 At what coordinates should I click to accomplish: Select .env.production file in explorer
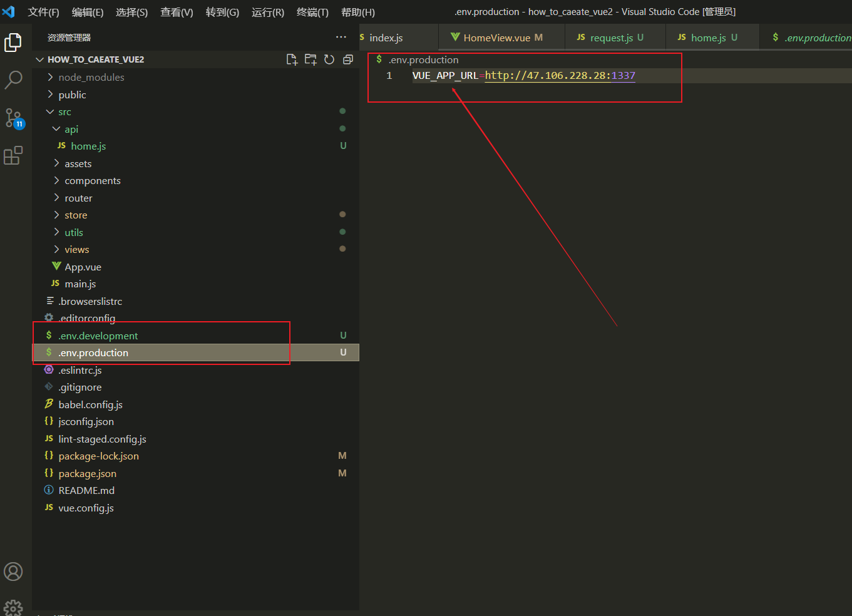coord(196,352)
